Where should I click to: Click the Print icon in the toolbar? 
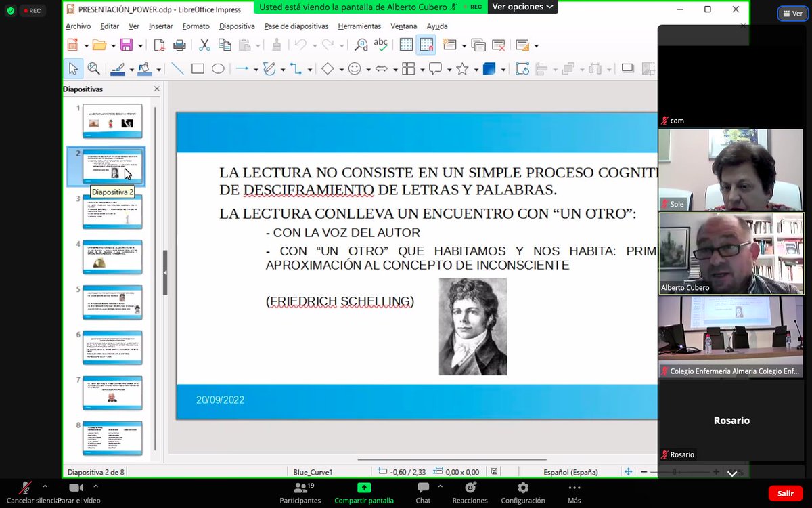point(179,45)
